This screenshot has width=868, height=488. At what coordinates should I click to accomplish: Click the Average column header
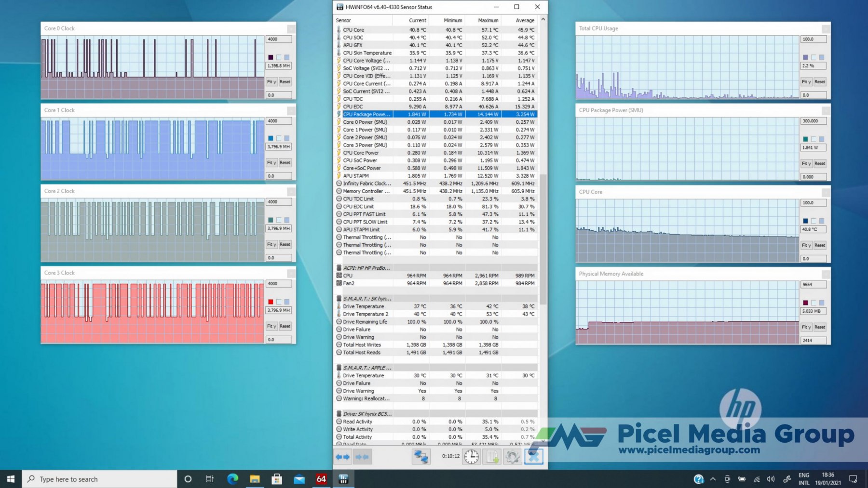point(525,20)
